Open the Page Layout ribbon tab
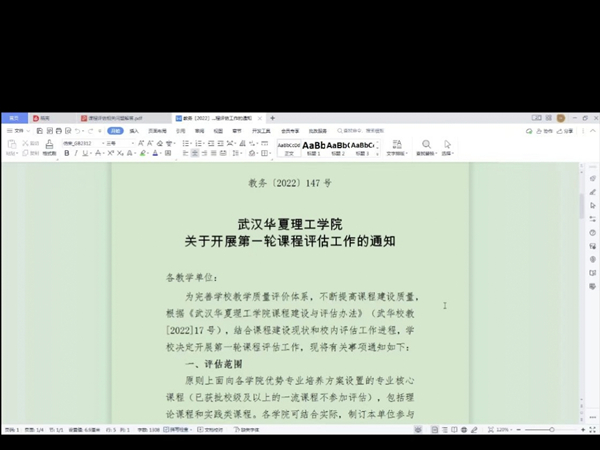 [157, 131]
